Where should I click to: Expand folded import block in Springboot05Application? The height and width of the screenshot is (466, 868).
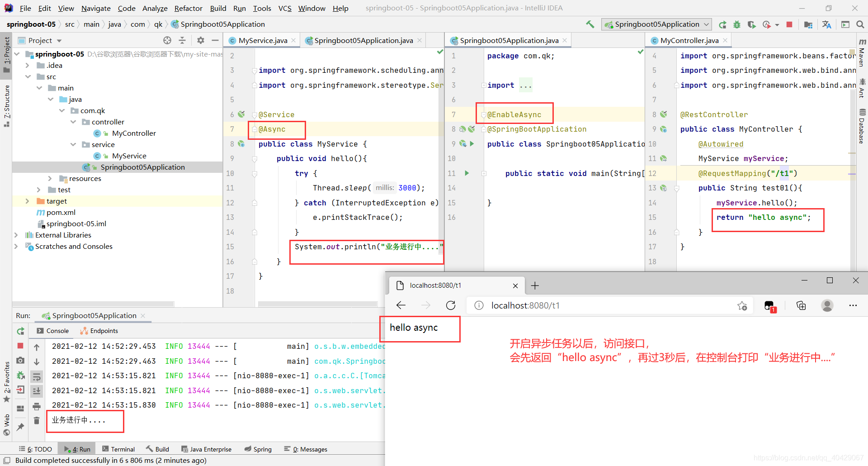pyautogui.click(x=484, y=85)
